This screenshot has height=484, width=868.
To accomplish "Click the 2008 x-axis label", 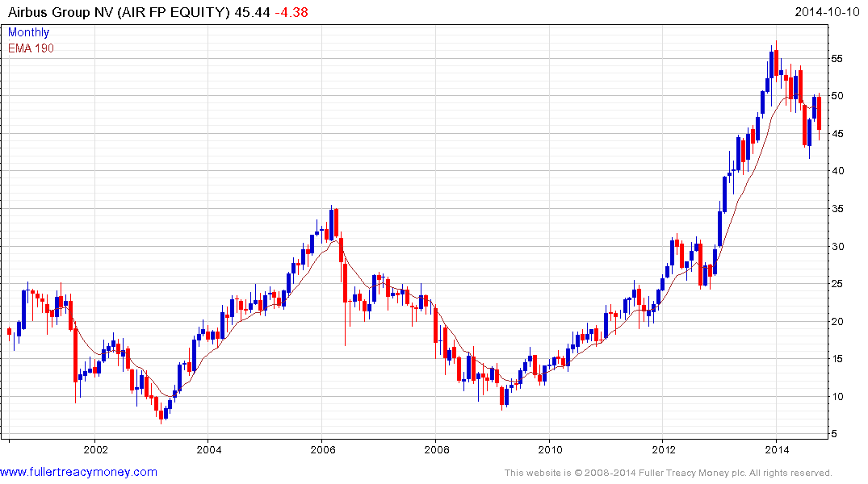I will click(436, 449).
